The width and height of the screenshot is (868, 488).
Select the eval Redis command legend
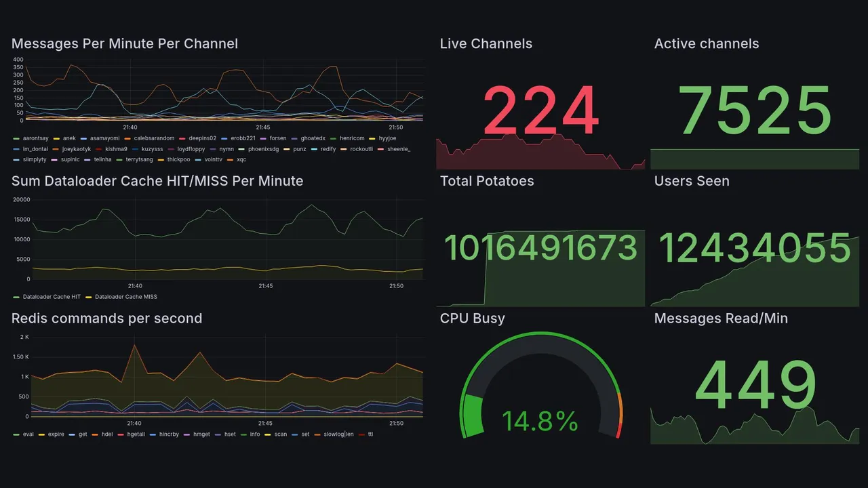pyautogui.click(x=28, y=434)
